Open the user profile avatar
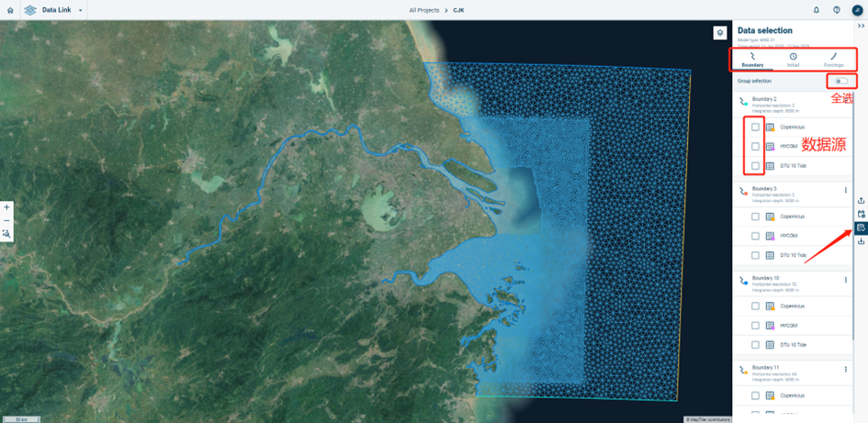This screenshot has width=868, height=423. pyautogui.click(x=857, y=10)
